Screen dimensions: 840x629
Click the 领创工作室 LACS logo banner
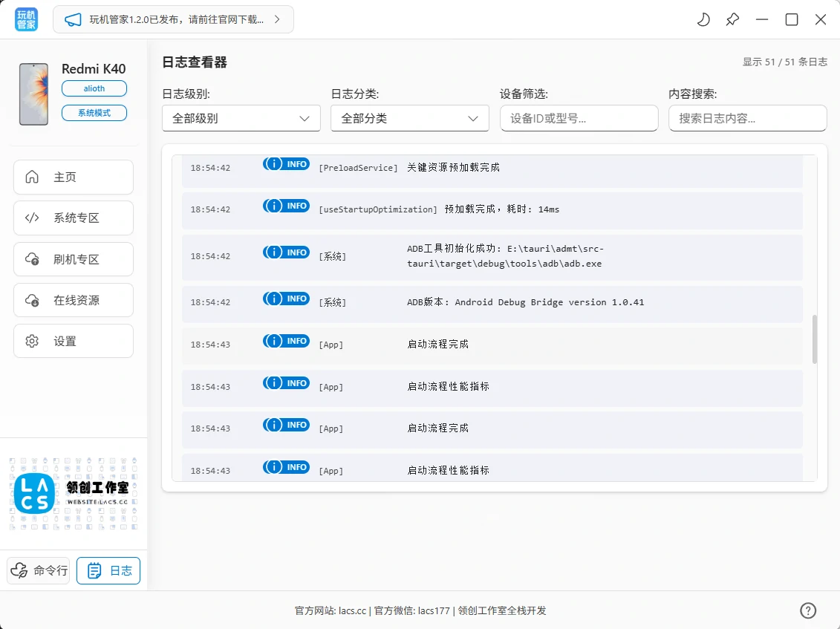(x=73, y=495)
